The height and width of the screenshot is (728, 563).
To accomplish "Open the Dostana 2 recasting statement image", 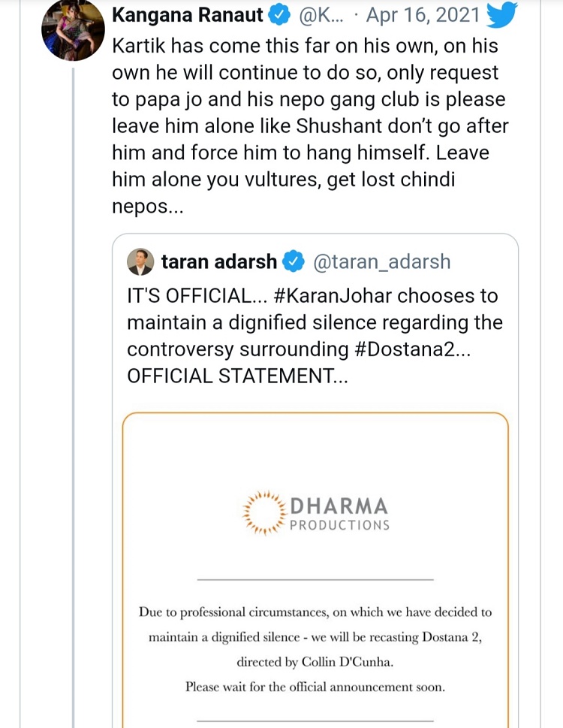I will coord(315,570).
